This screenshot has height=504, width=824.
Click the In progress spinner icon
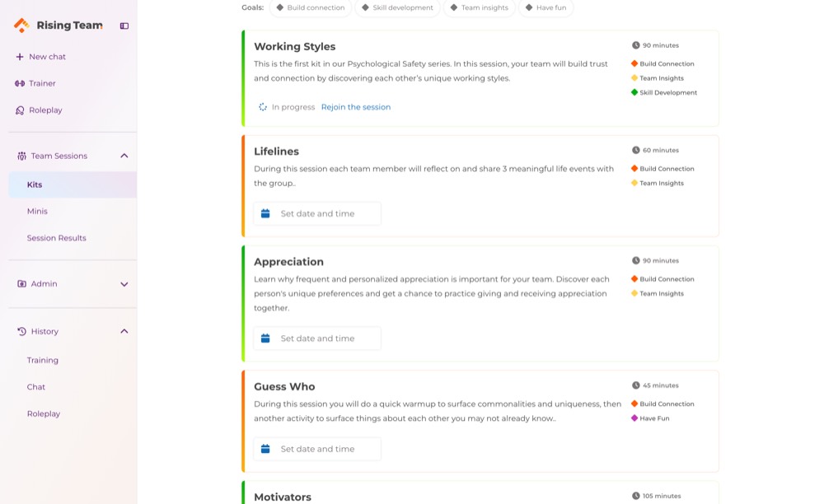point(263,107)
